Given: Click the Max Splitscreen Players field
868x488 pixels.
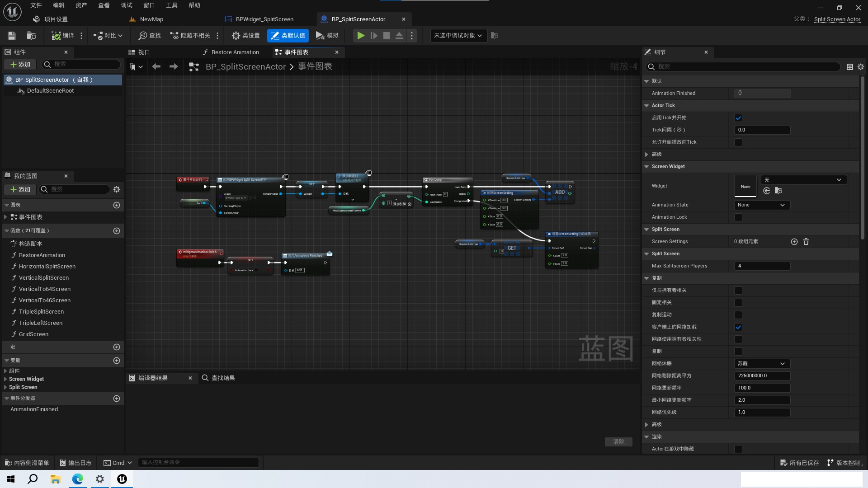Looking at the screenshot, I should tap(762, 266).
